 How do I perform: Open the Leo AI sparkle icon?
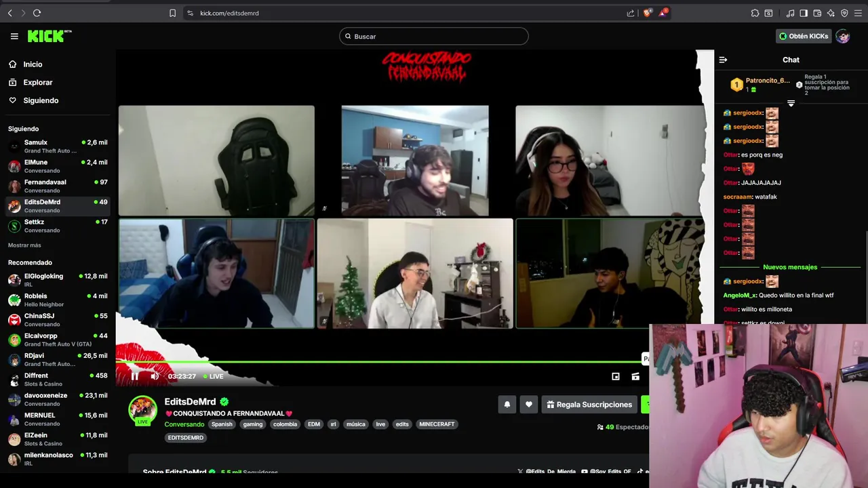click(x=831, y=13)
